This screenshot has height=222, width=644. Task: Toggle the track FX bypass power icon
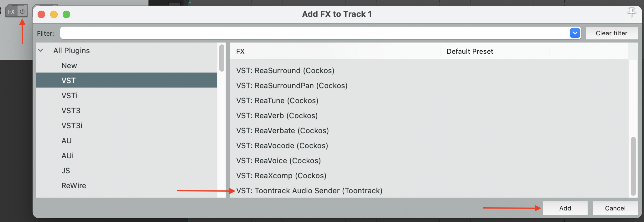tap(22, 12)
